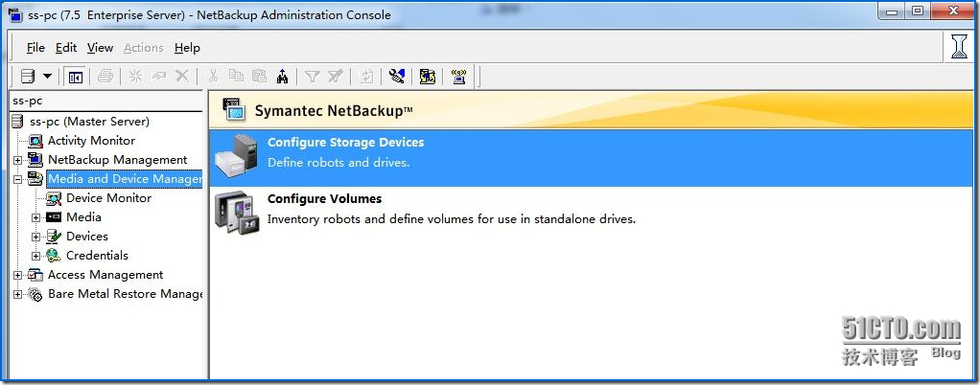Click the Configure Volumes link

[x=324, y=198]
